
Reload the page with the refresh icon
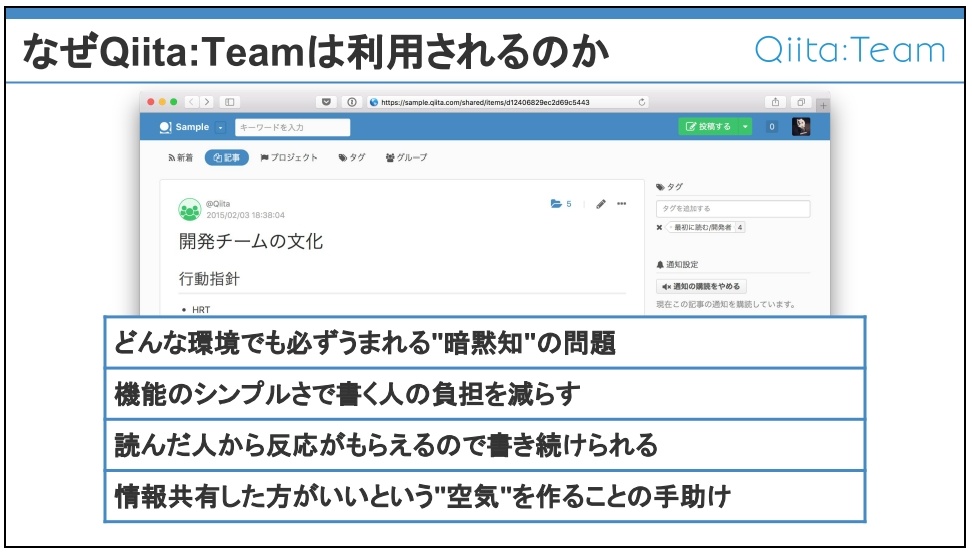point(642,102)
